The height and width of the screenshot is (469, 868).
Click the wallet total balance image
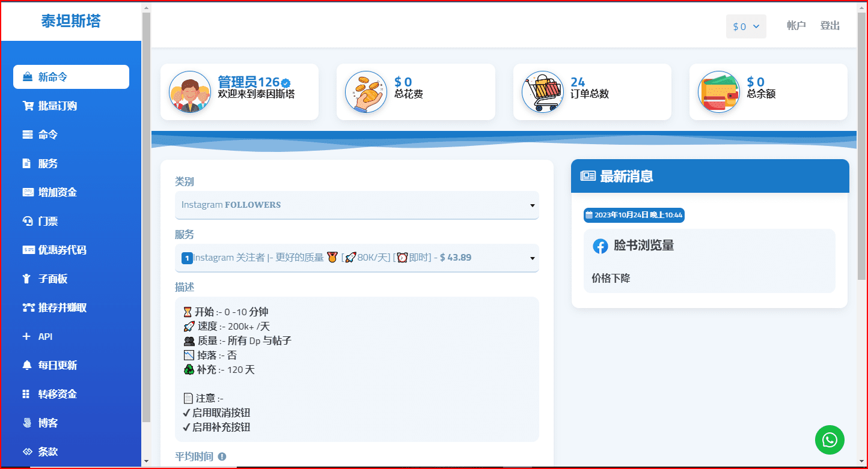pos(719,92)
